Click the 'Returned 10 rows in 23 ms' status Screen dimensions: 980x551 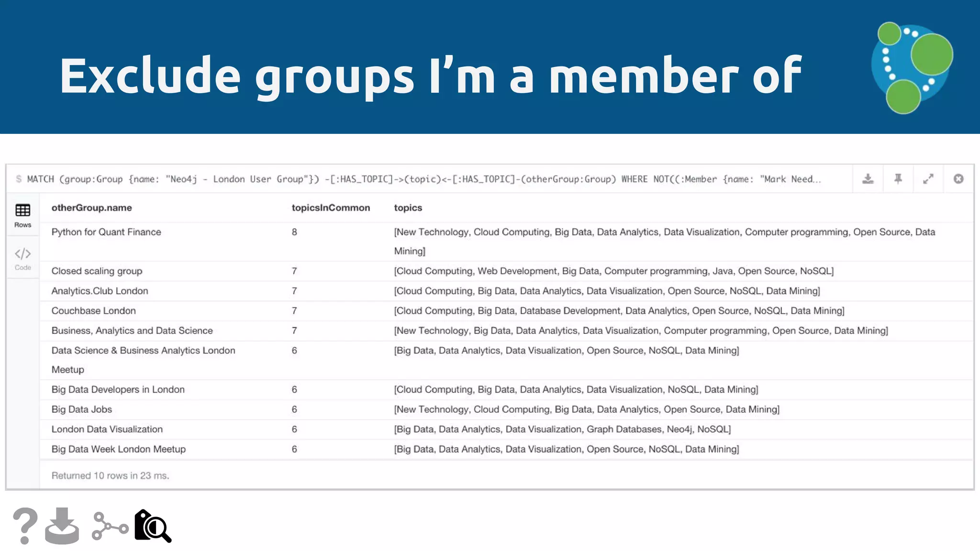pos(110,475)
